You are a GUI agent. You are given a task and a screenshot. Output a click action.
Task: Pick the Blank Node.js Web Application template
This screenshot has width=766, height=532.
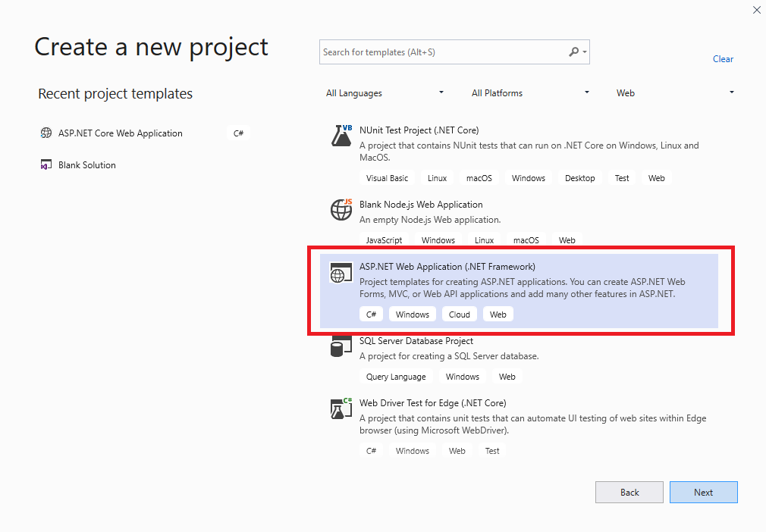(x=421, y=205)
